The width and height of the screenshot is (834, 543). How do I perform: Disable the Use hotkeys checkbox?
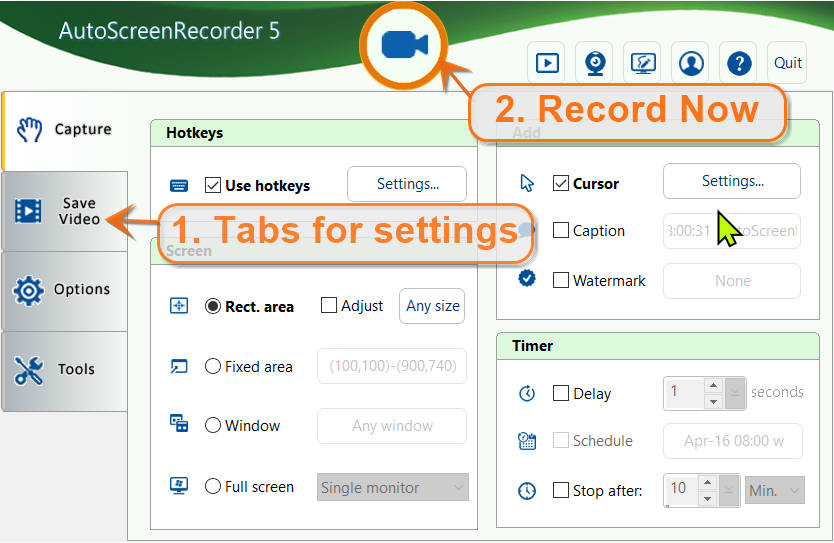212,185
